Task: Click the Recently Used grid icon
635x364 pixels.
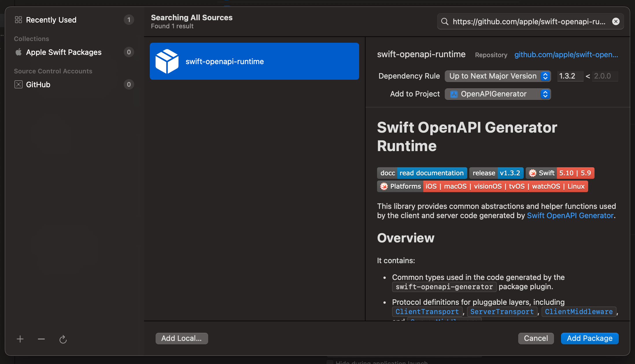Action: coord(18,20)
